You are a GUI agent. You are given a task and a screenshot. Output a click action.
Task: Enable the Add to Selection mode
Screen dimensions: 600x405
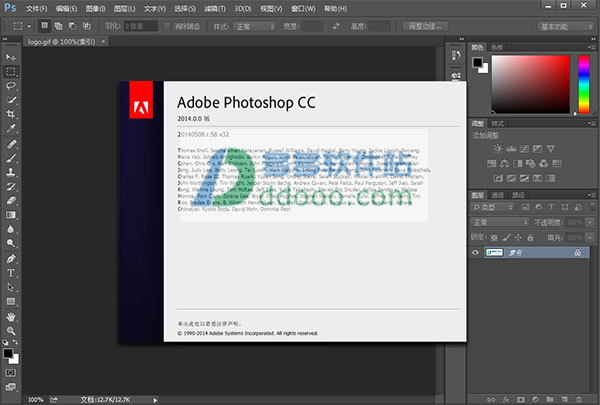point(58,26)
